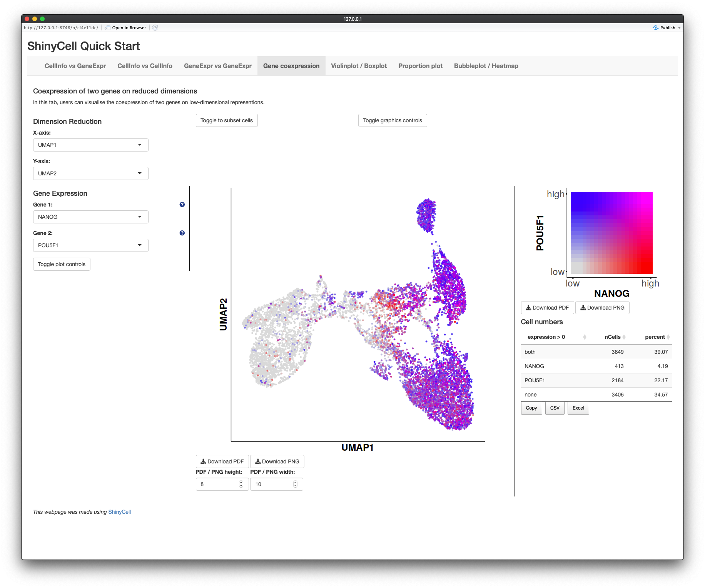
Task: Click the 'none' row in cell numbers
Action: coord(596,395)
